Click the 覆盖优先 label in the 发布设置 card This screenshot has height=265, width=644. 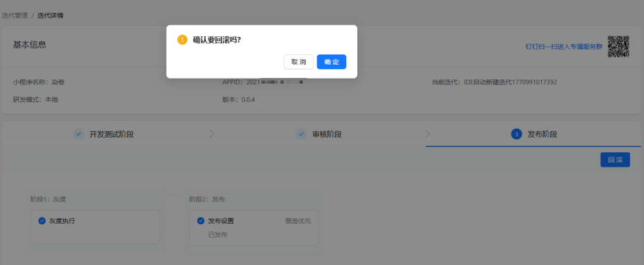pyautogui.click(x=298, y=221)
